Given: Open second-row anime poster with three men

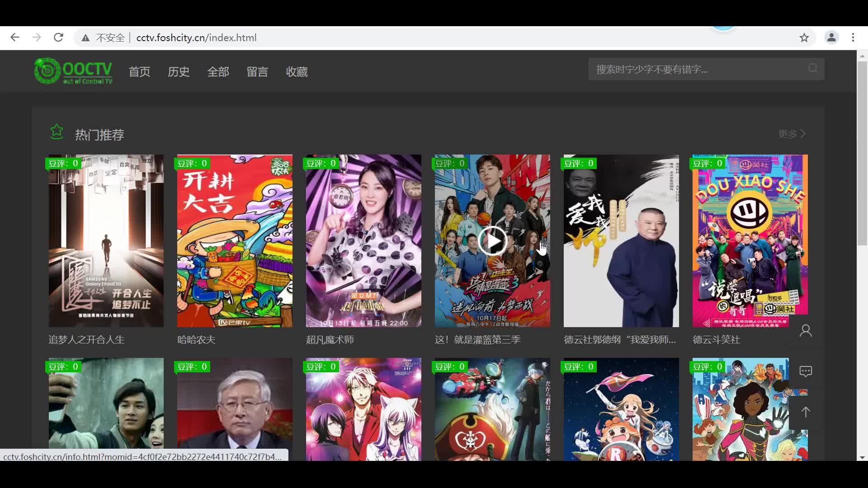Looking at the screenshot, I should [x=363, y=409].
